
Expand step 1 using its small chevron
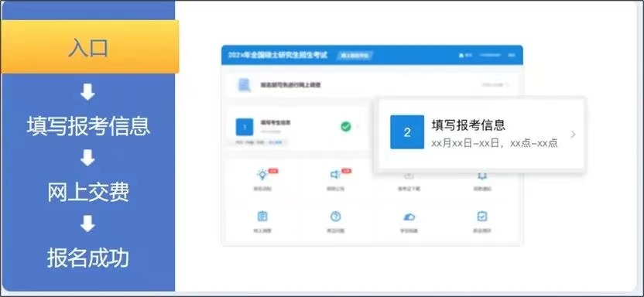pos(358,127)
